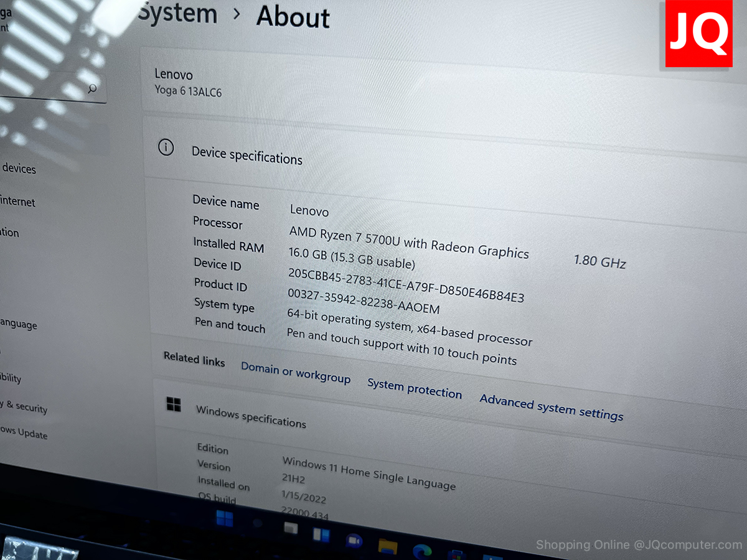The width and height of the screenshot is (747, 560).
Task: Select the version value 21H2
Action: coord(294,478)
